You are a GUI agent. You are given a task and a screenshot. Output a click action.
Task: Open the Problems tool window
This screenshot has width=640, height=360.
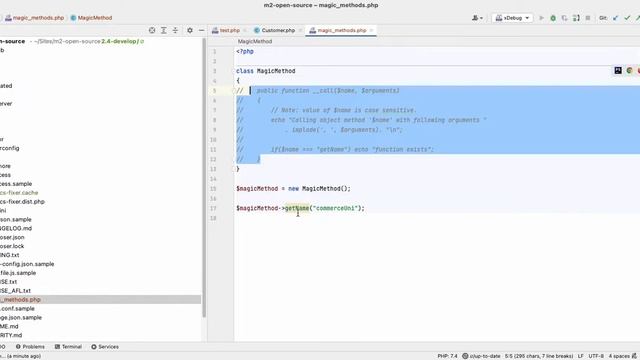[30, 347]
